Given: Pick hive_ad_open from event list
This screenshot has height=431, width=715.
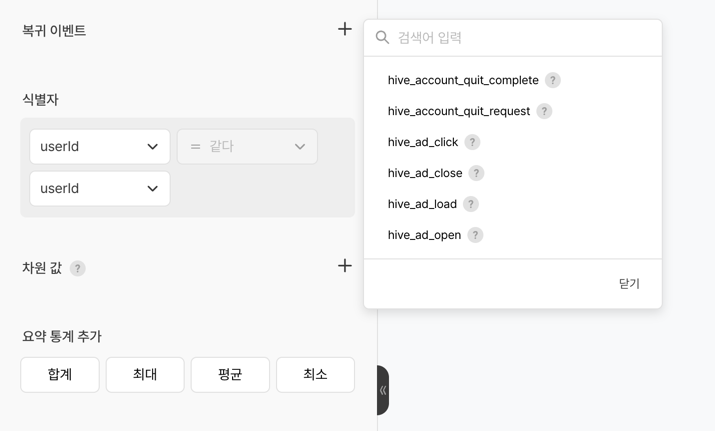Looking at the screenshot, I should 424,235.
